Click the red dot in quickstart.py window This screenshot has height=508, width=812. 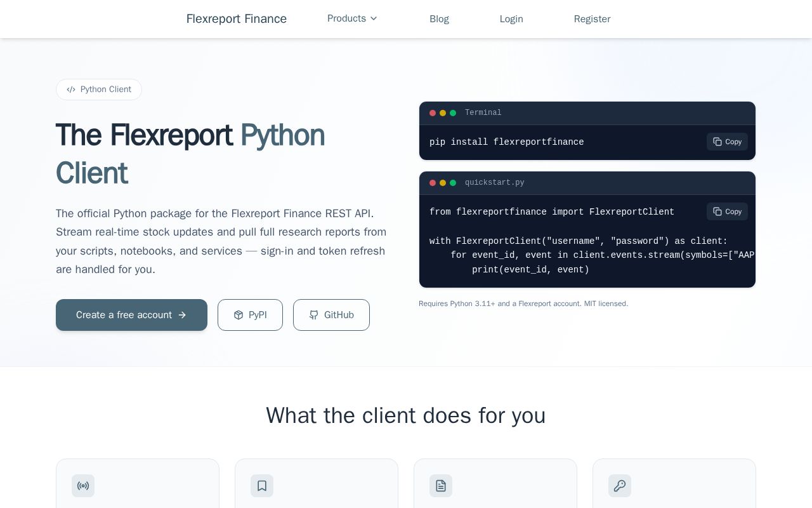(433, 183)
